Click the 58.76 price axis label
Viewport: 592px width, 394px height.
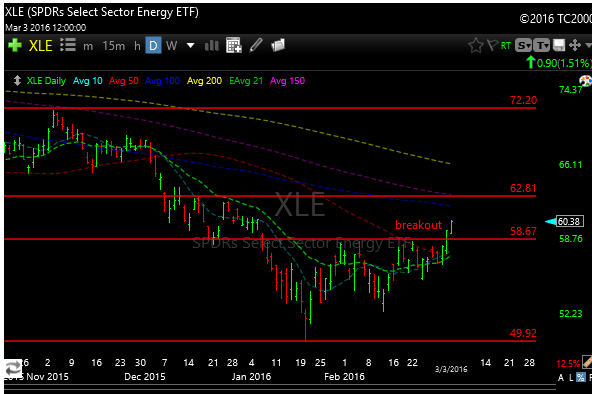coord(570,239)
